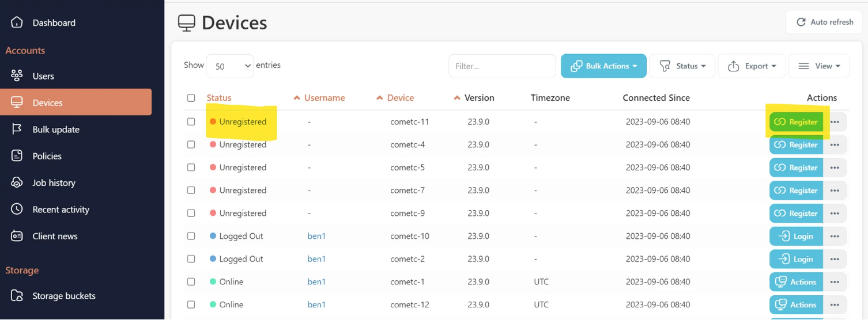Click the Client news icon

[17, 236]
